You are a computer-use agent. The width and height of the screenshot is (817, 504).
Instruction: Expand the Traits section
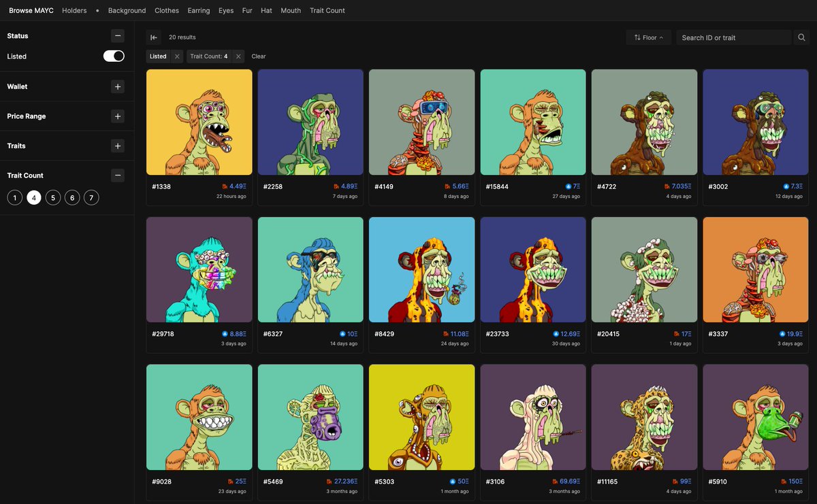pyautogui.click(x=118, y=146)
